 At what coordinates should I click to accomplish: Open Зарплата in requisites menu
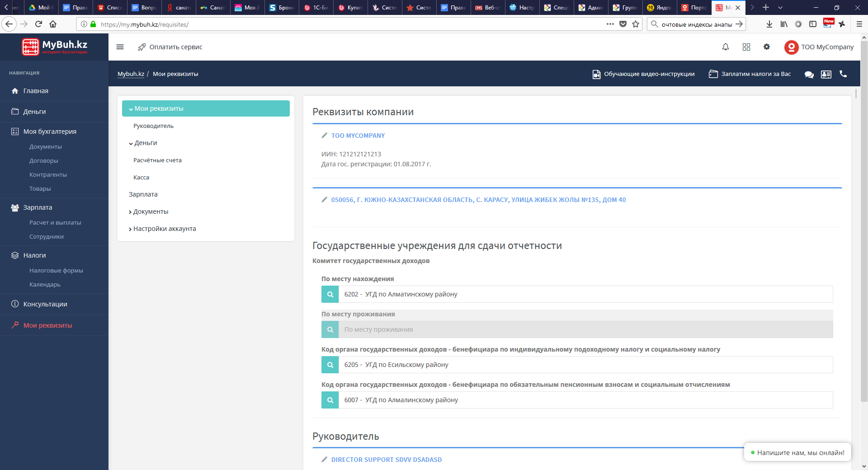pos(143,194)
